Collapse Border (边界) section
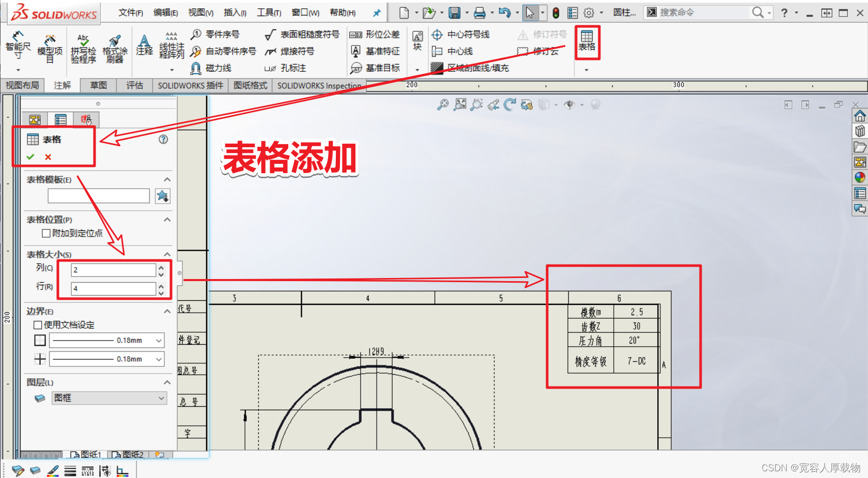The height and width of the screenshot is (478, 868). [167, 311]
